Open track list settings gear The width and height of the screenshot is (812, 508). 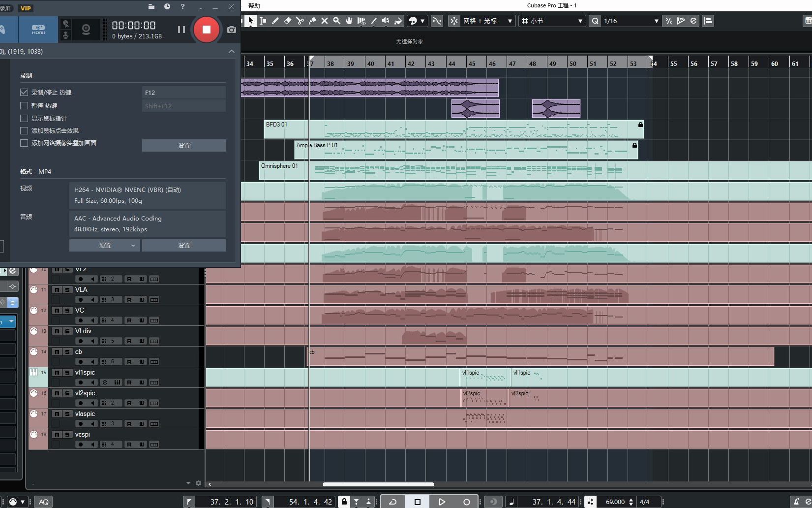[x=198, y=483]
